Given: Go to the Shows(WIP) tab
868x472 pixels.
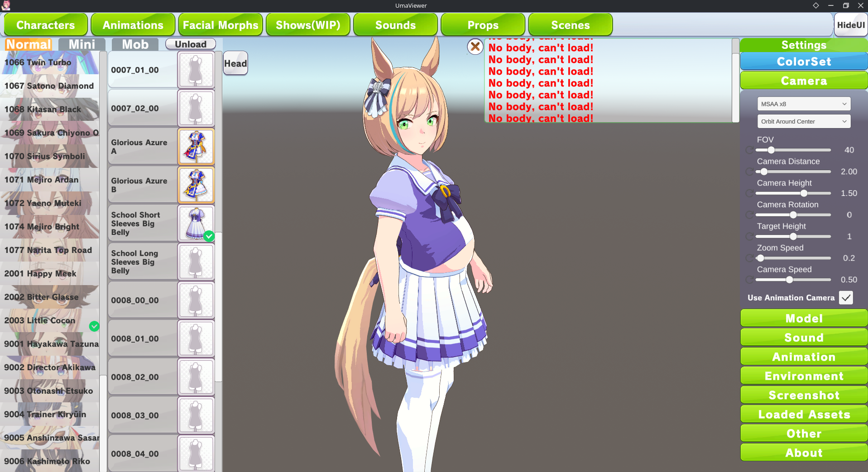Looking at the screenshot, I should click(308, 25).
